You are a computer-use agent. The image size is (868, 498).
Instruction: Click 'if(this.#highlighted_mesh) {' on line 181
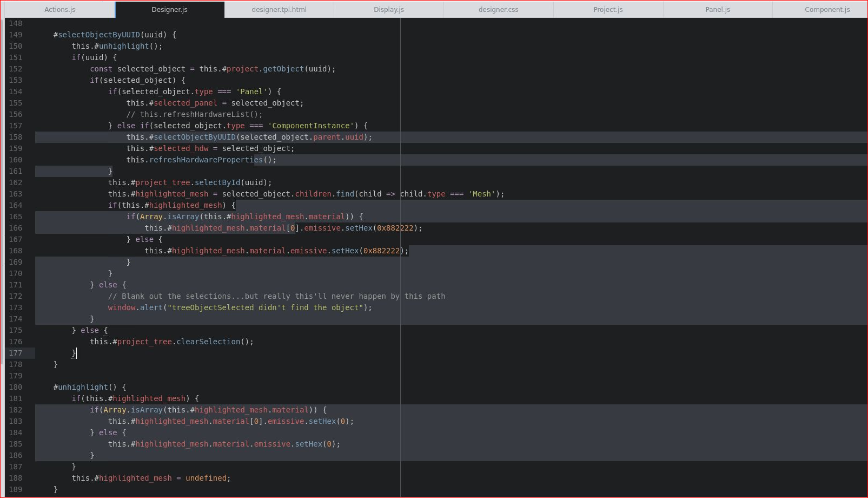point(135,398)
